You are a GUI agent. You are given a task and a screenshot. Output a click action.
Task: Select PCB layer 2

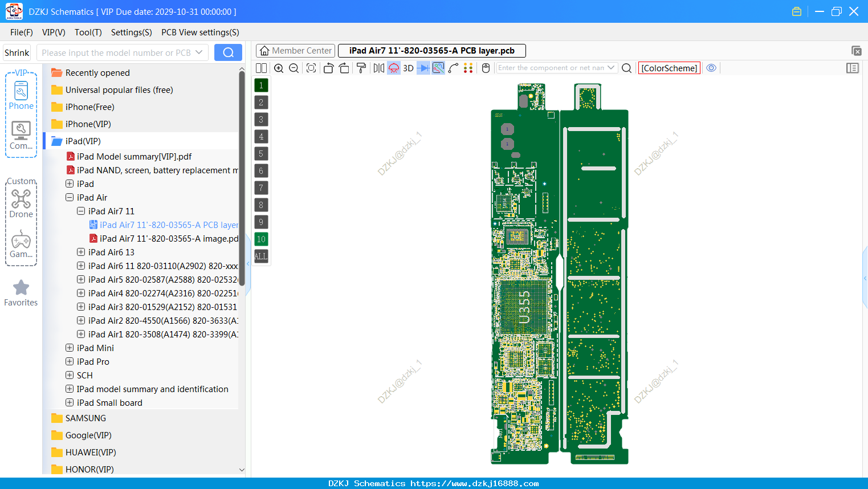tap(261, 103)
